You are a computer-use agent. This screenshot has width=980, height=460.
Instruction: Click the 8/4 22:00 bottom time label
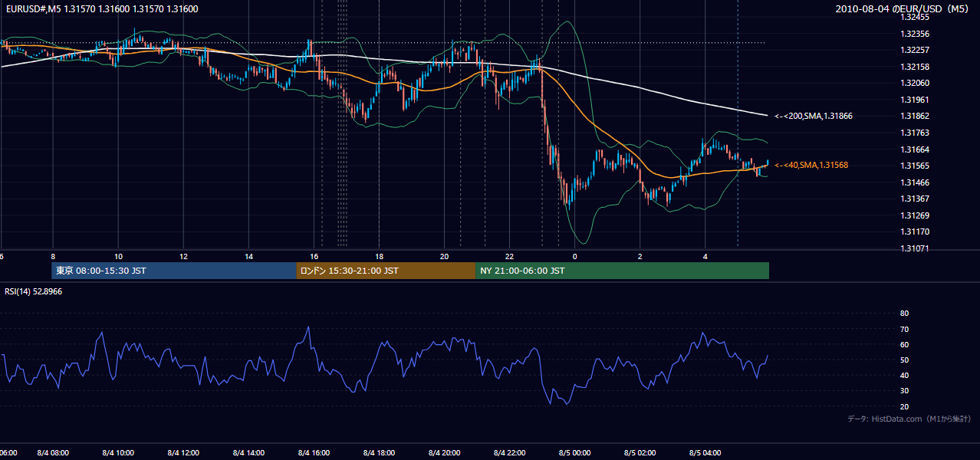tap(509, 453)
